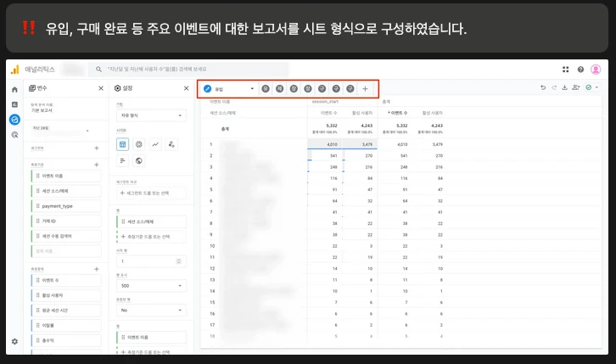
Task: Open the 500 rows display dropdown
Action: pyautogui.click(x=151, y=285)
